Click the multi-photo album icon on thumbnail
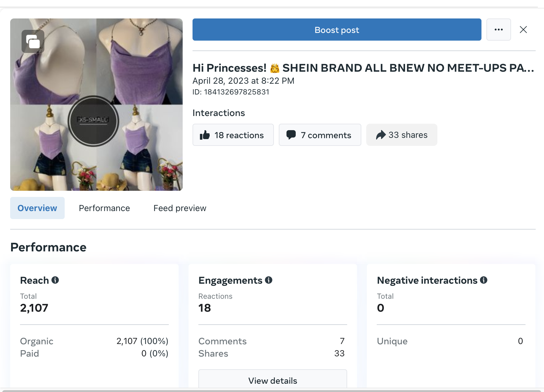 pos(33,42)
